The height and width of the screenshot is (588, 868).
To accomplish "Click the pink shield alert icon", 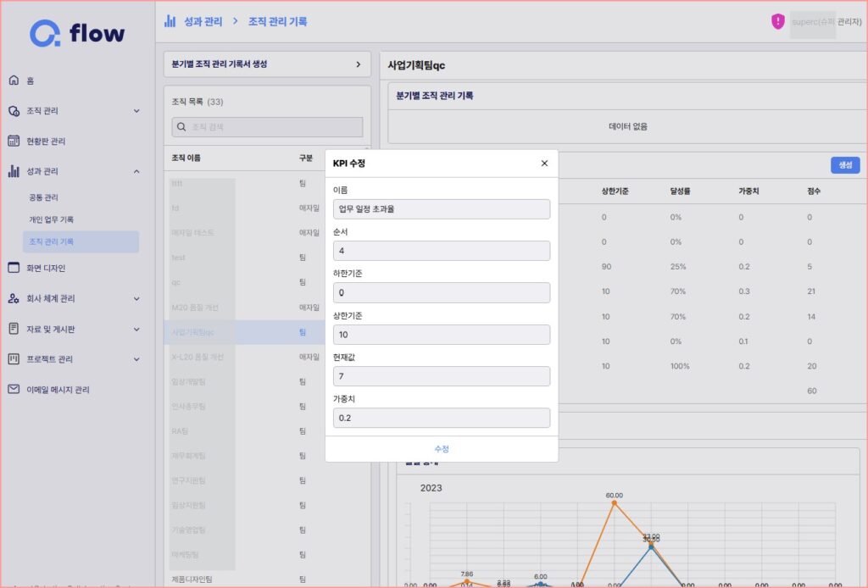I will pyautogui.click(x=778, y=21).
